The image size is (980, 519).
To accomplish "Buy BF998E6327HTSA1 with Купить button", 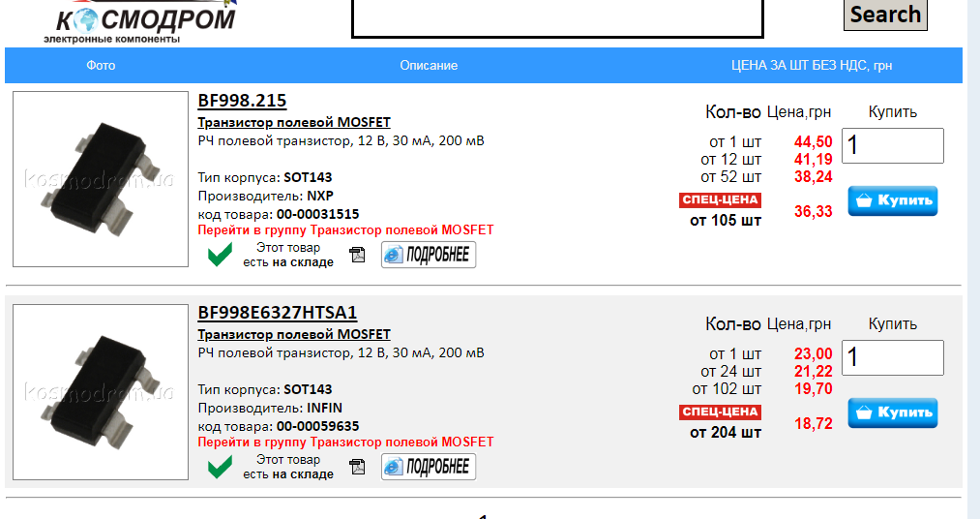I will pyautogui.click(x=892, y=412).
